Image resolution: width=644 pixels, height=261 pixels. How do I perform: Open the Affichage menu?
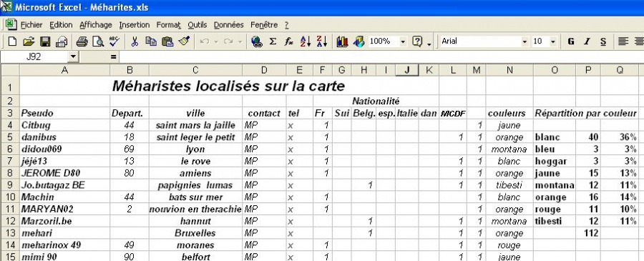pyautogui.click(x=96, y=25)
